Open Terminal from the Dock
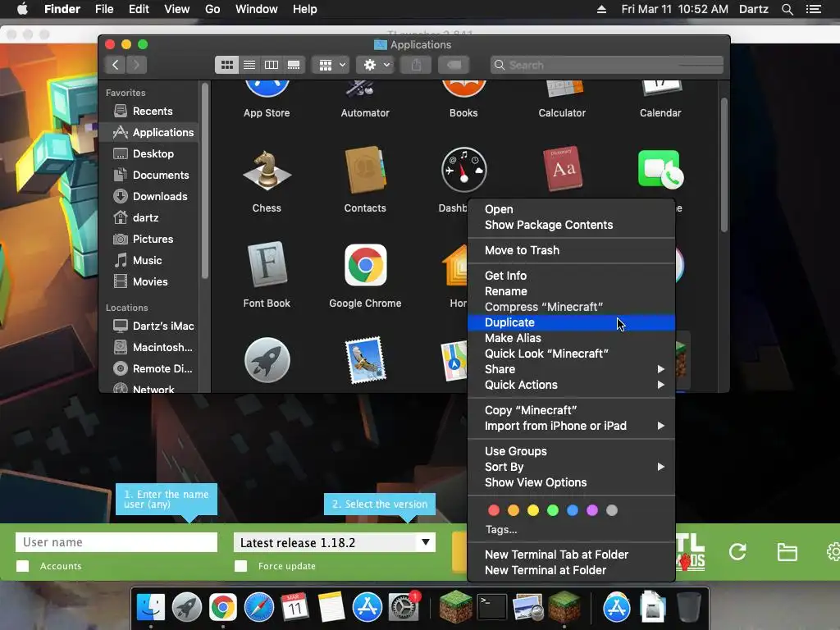Viewport: 840px width, 630px height. tap(492, 608)
